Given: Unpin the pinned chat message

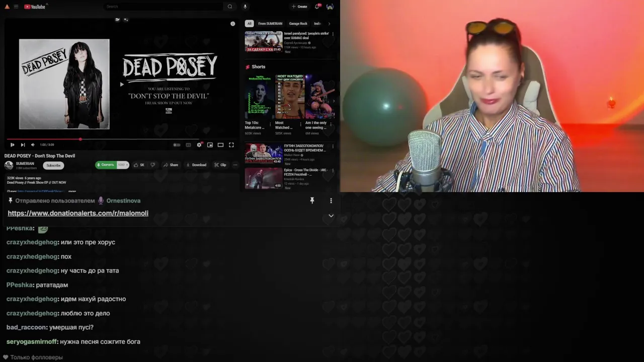Looking at the screenshot, I should point(312,201).
